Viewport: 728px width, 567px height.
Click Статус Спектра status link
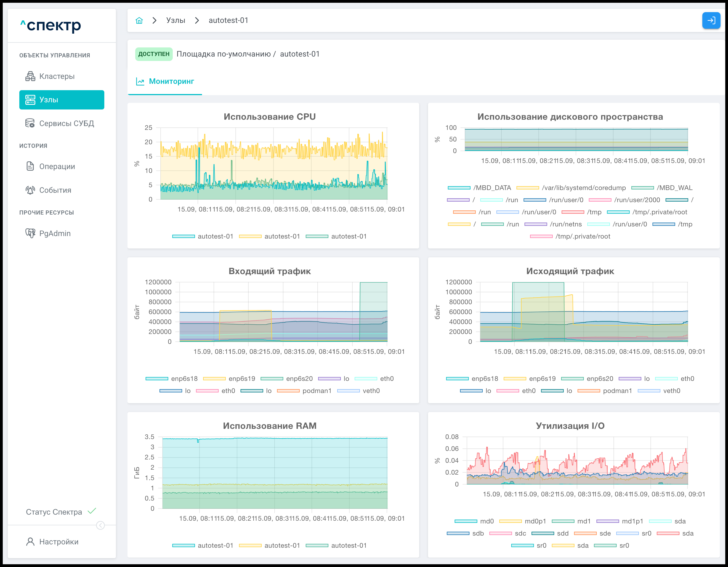(54, 512)
